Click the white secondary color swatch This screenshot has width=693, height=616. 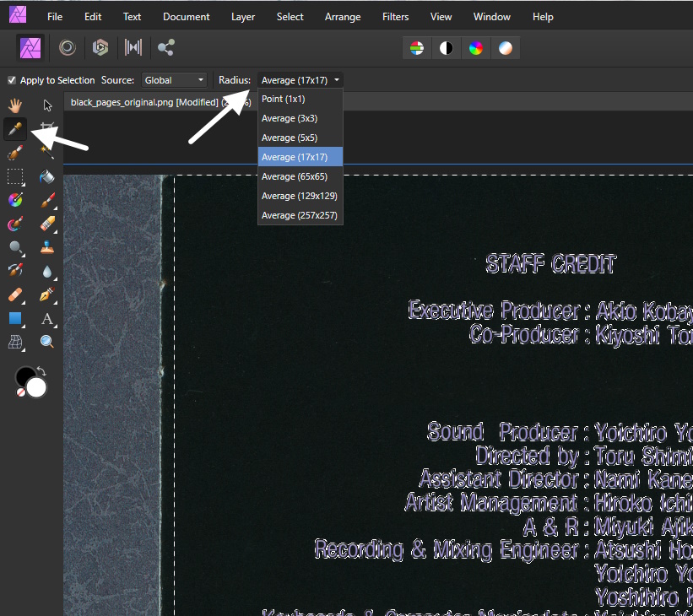tap(36, 387)
